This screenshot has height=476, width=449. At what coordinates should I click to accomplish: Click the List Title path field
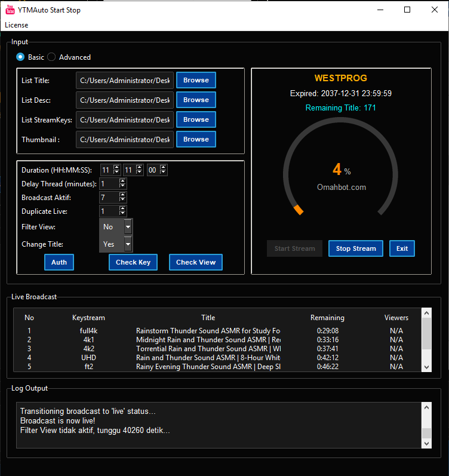tap(125, 81)
